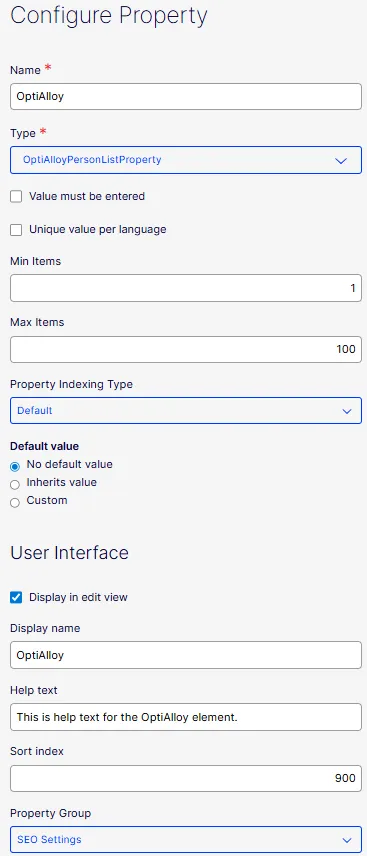Uncheck Display in edit view checkbox
This screenshot has height=856, width=367.
[16, 597]
